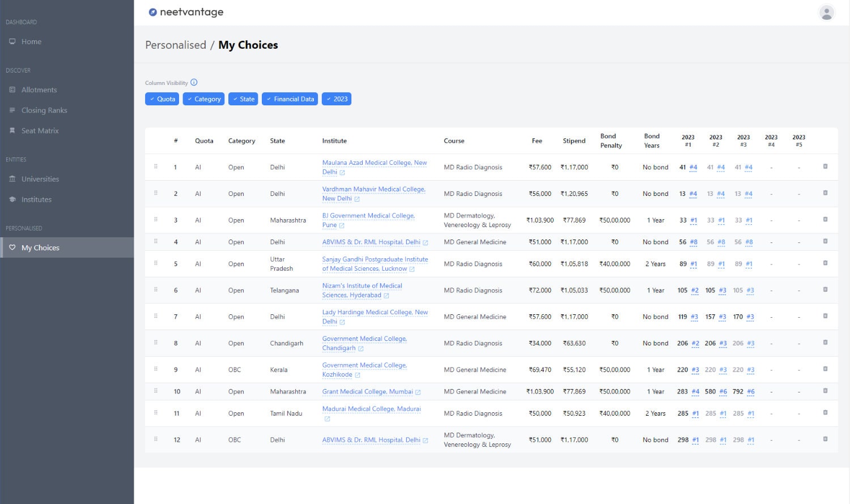Viewport: 850px width, 504px height.
Task: Click the neetvantage logo
Action: (x=186, y=12)
